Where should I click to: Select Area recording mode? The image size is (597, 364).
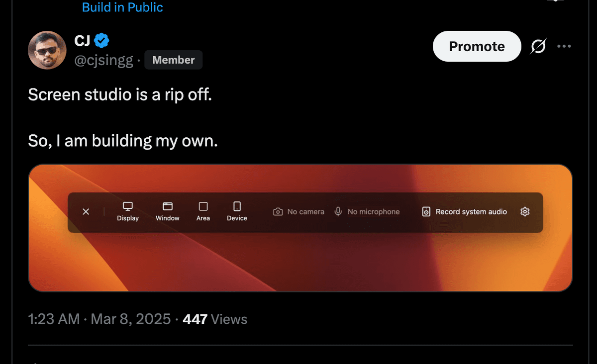point(203,211)
